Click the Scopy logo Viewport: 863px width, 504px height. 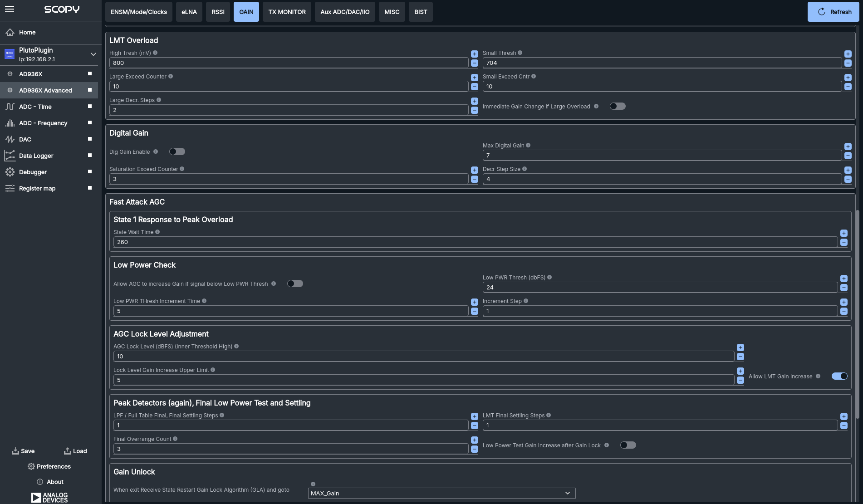coord(62,9)
